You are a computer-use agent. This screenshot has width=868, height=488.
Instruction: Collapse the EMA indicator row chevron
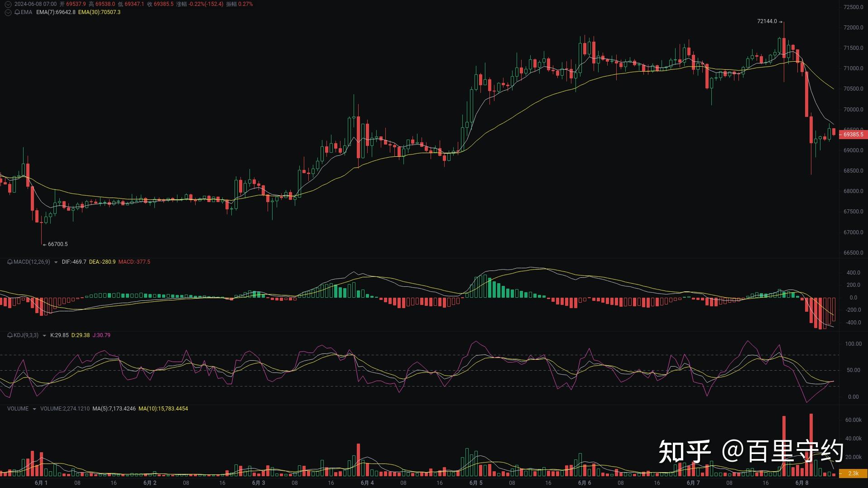[x=8, y=12]
